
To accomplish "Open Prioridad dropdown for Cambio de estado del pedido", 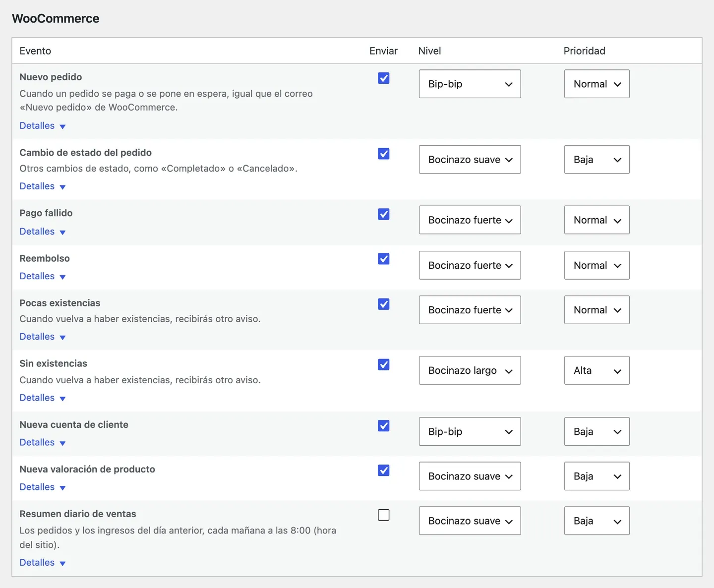I will [596, 159].
